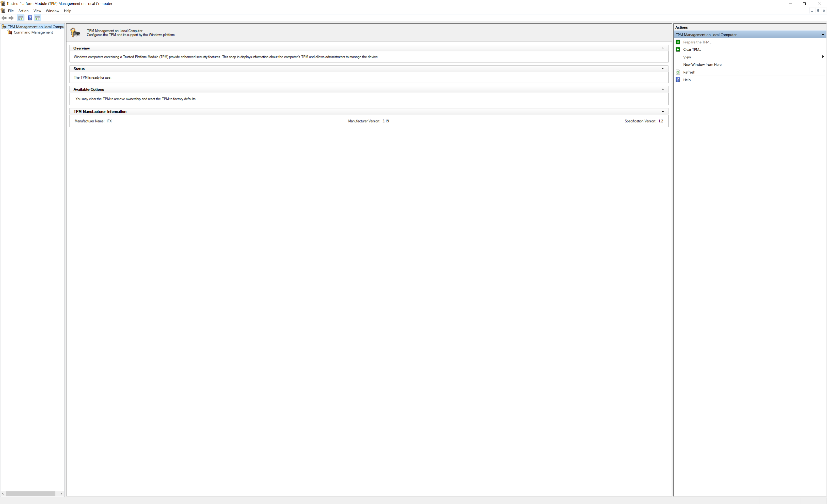Collapse the Actions pane TPM Management header
Viewport: 827px width, 504px height.
(x=823, y=35)
